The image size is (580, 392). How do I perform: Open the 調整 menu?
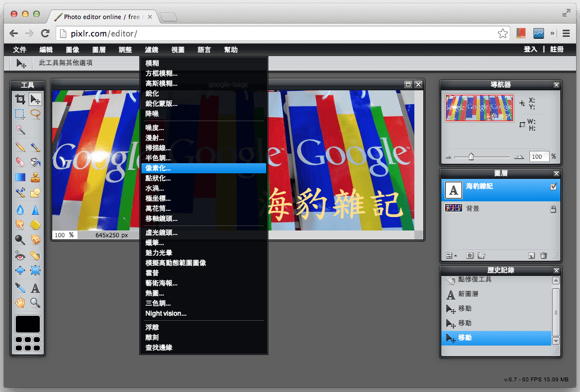coord(125,50)
